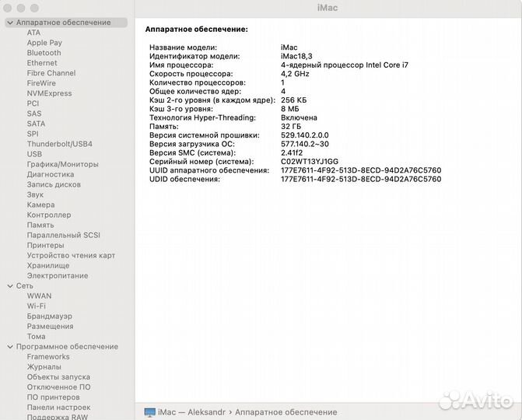Click the iMac computer icon in path bar
This screenshot has height=420, width=522.
tap(149, 411)
